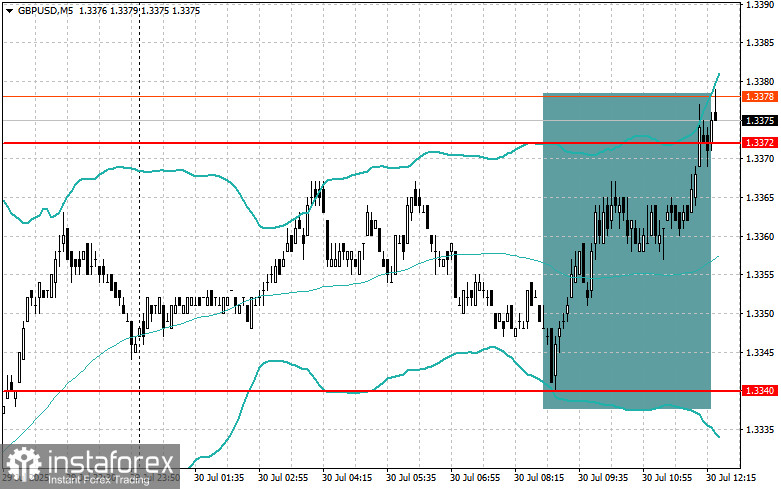Click the price scale value 1.3365
The width and height of the screenshot is (781, 489).
click(x=760, y=198)
